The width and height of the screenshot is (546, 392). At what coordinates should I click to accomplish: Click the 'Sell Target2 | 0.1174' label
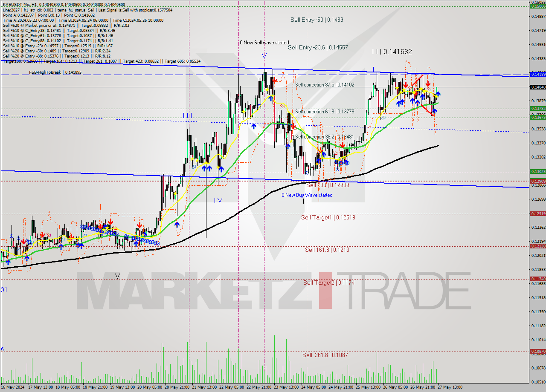329,282
